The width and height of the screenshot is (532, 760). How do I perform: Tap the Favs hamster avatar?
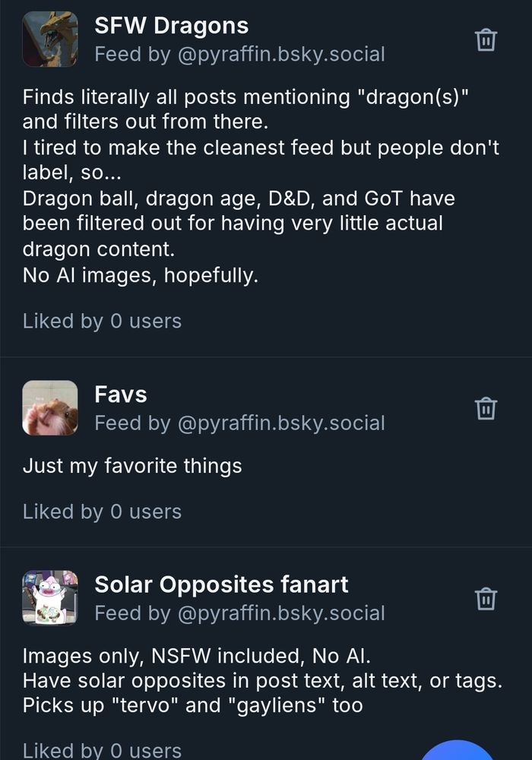(x=50, y=408)
